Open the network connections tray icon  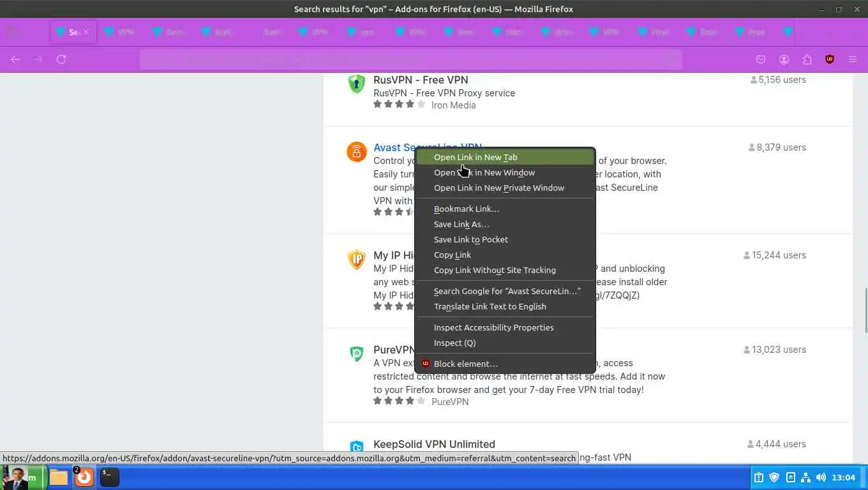click(x=805, y=477)
